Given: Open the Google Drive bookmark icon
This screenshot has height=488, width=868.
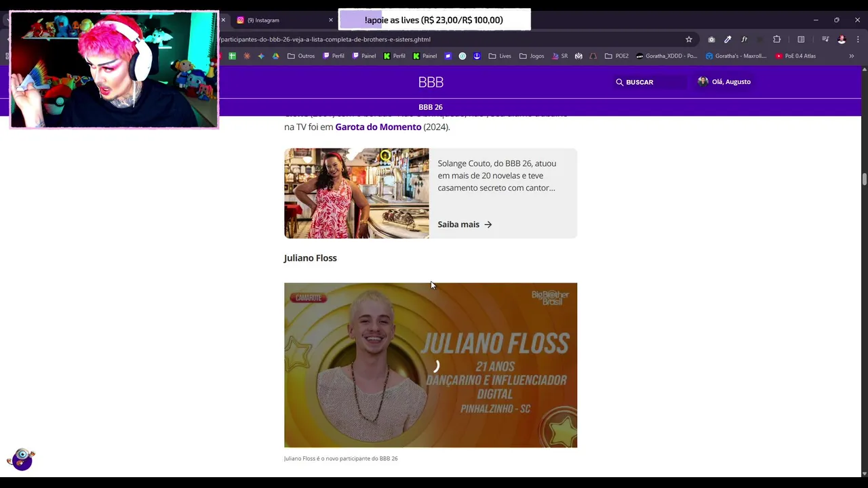Looking at the screenshot, I should pos(276,56).
